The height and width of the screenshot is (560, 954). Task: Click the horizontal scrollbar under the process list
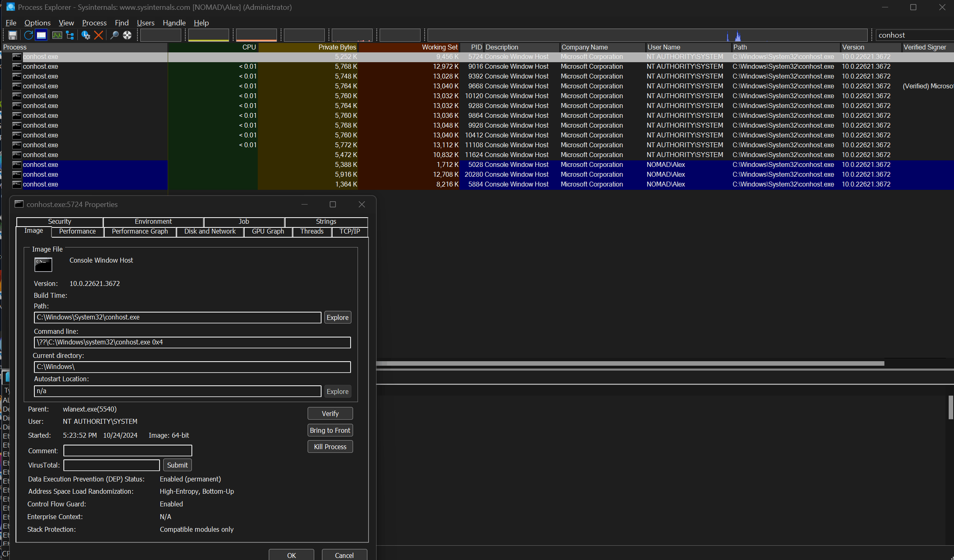pos(630,363)
